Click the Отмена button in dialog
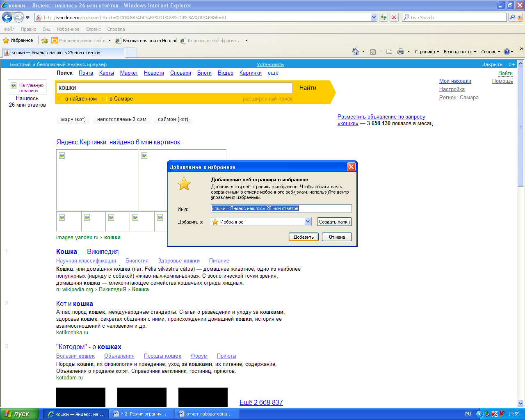525x420 pixels. pos(337,237)
